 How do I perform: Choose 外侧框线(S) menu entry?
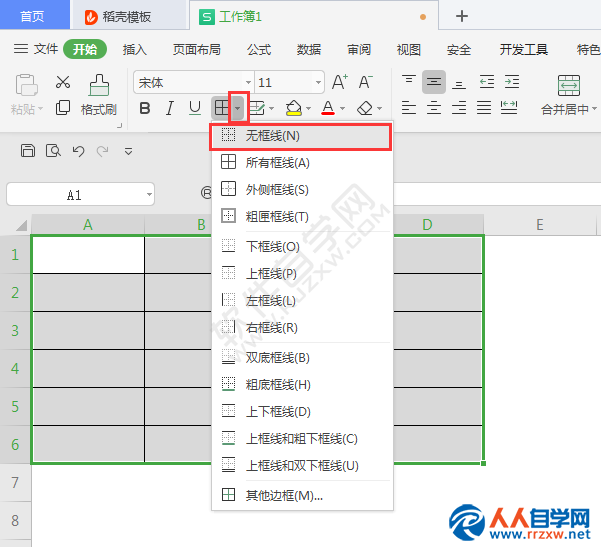coord(302,190)
